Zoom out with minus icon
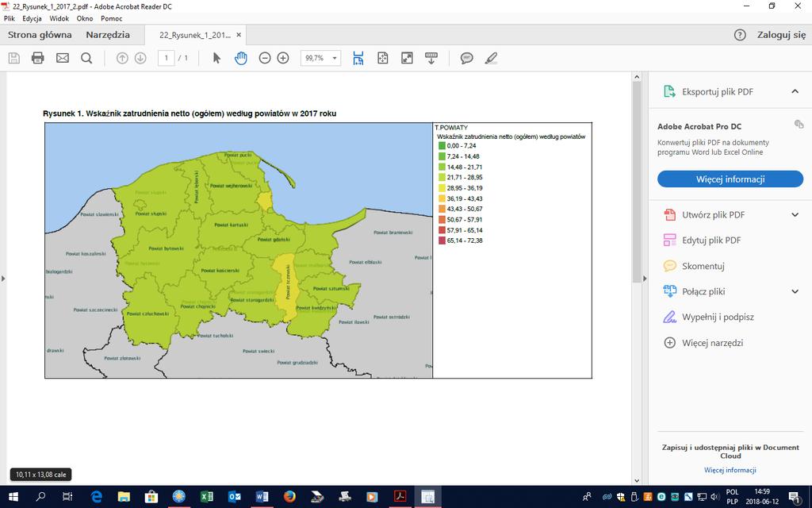Image resolution: width=812 pixels, height=508 pixels. coord(265,58)
